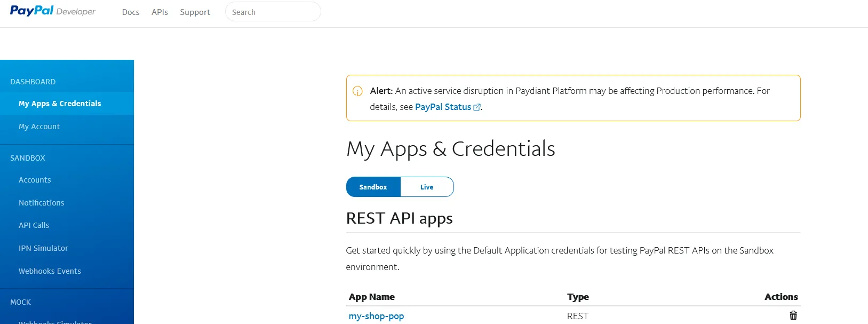Click the Type column header
The height and width of the screenshot is (324, 868).
coord(578,297)
